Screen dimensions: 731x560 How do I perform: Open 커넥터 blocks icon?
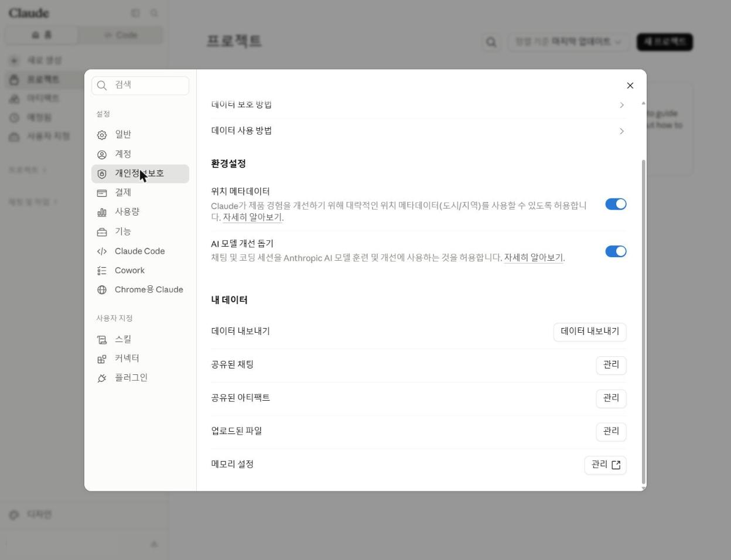coord(102,359)
